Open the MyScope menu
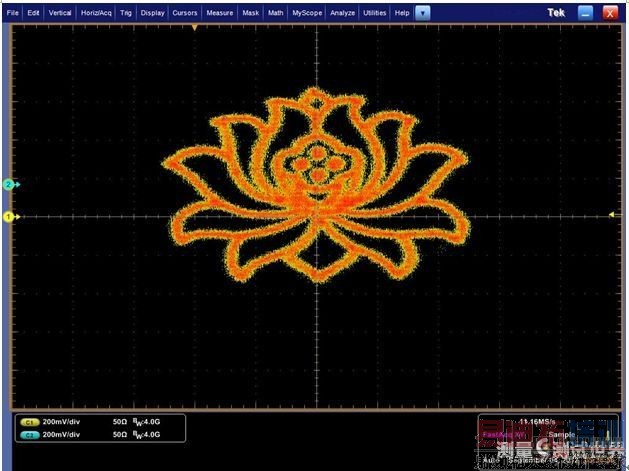 [307, 13]
